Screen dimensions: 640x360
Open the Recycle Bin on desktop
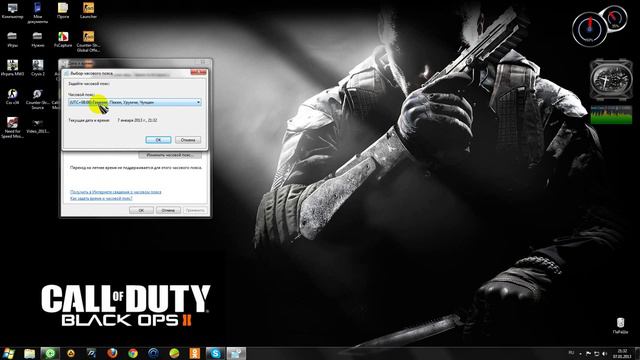pos(620,326)
